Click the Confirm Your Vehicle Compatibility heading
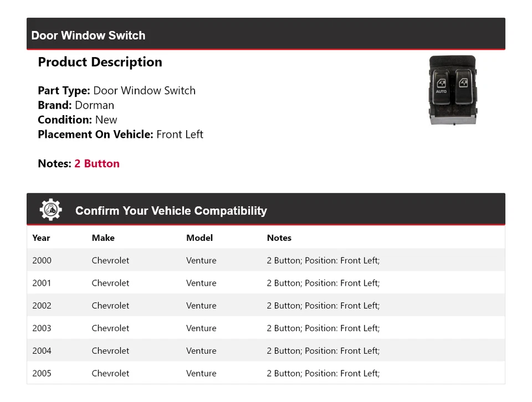 tap(171, 210)
